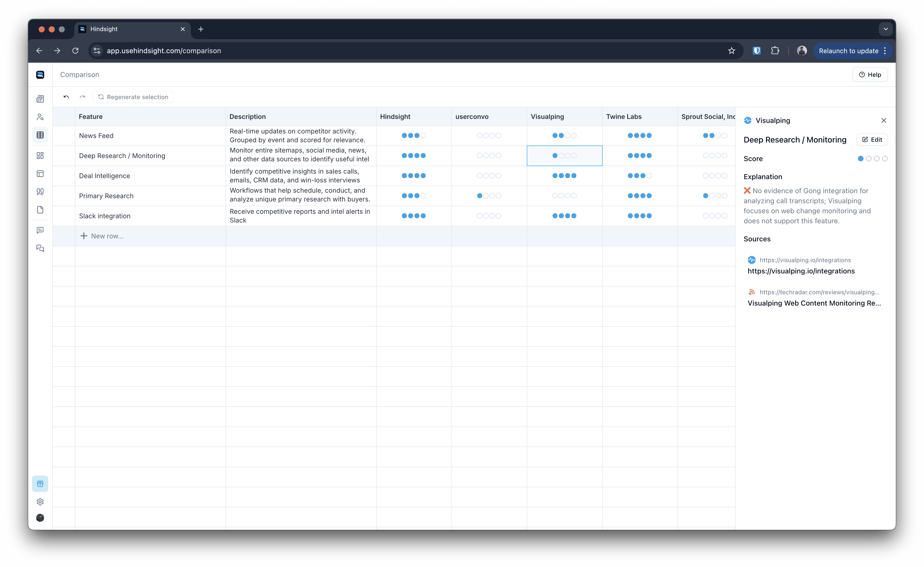Select userconvo's Primary Research score cell
This screenshot has height=567, width=924.
(x=489, y=196)
